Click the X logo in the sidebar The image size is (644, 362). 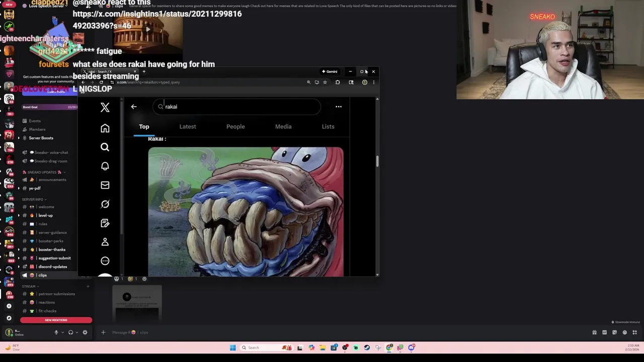(105, 107)
